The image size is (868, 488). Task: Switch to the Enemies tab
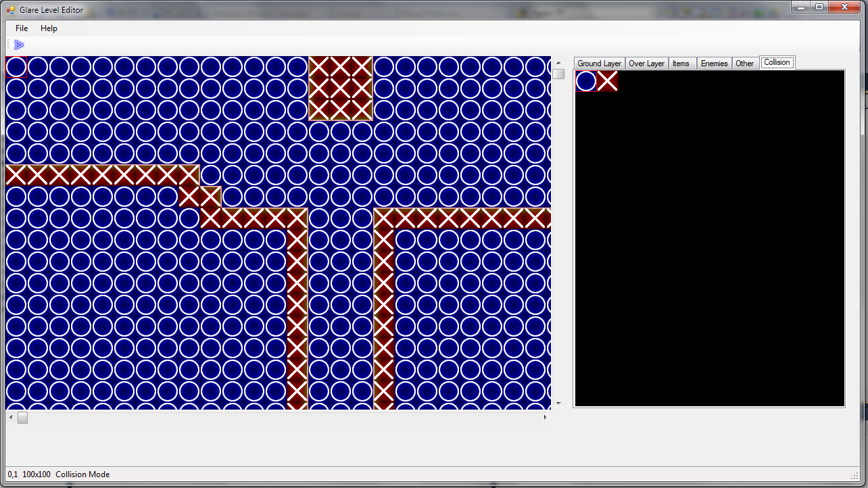715,64
